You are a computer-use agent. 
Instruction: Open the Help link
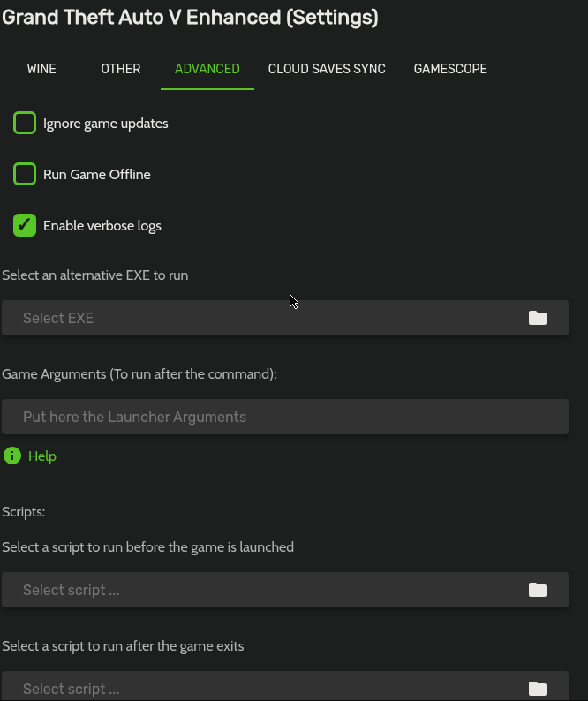42,456
